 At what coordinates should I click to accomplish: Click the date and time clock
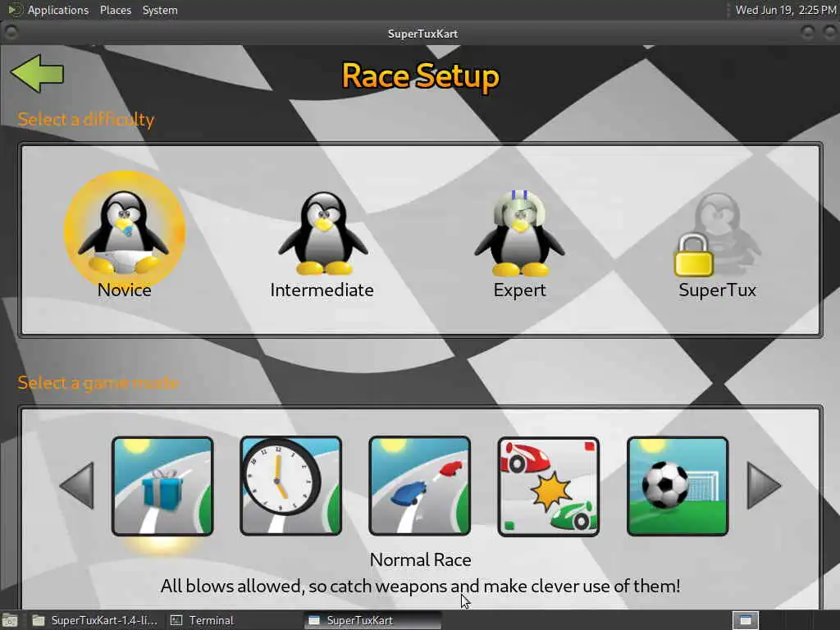785,10
